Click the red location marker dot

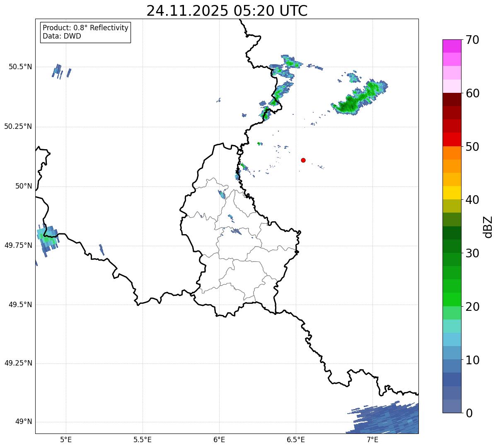[303, 160]
